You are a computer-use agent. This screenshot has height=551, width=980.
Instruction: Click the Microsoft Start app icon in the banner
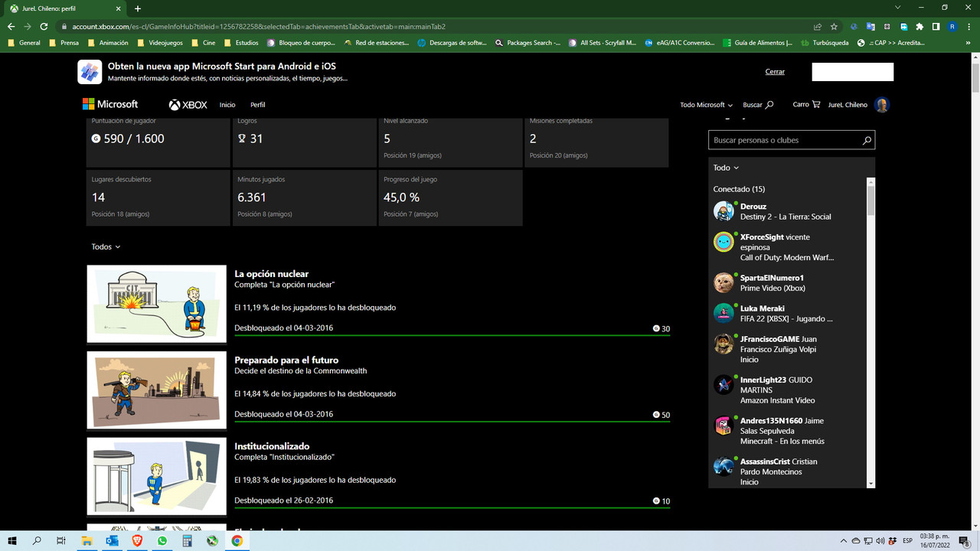(90, 72)
